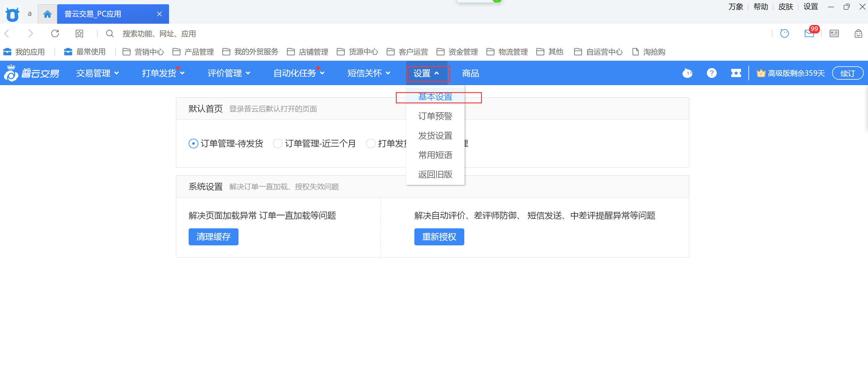Expand the 交易管理 dropdown menu
The width and height of the screenshot is (868, 391).
[97, 73]
